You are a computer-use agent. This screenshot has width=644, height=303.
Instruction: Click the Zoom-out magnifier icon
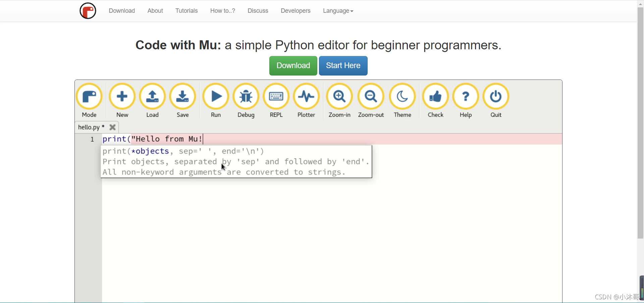371,96
